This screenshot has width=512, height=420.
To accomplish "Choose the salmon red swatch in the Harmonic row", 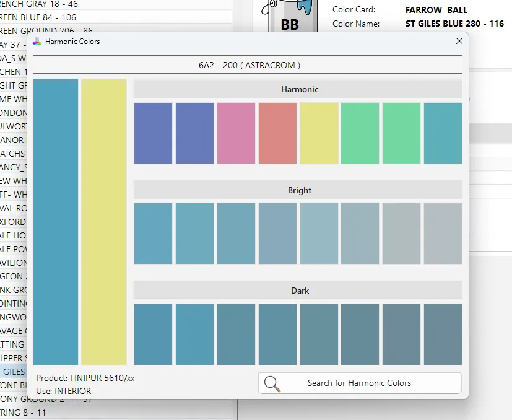I will [x=277, y=133].
